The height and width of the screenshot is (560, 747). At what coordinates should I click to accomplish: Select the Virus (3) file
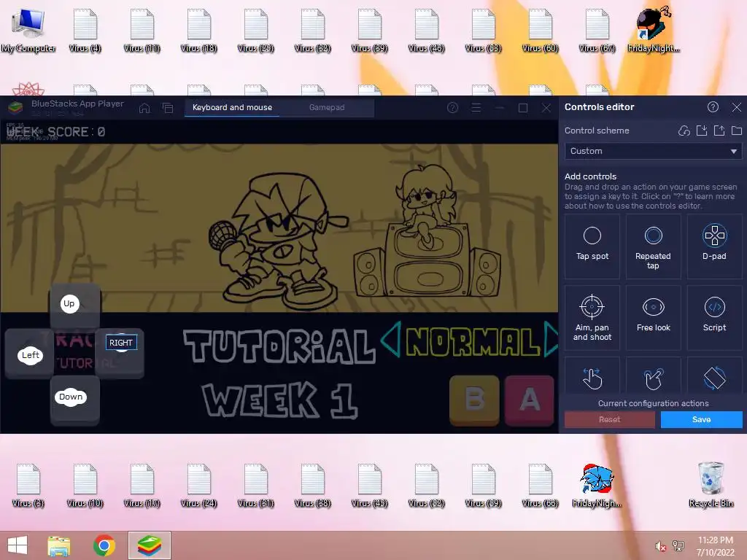point(28,485)
